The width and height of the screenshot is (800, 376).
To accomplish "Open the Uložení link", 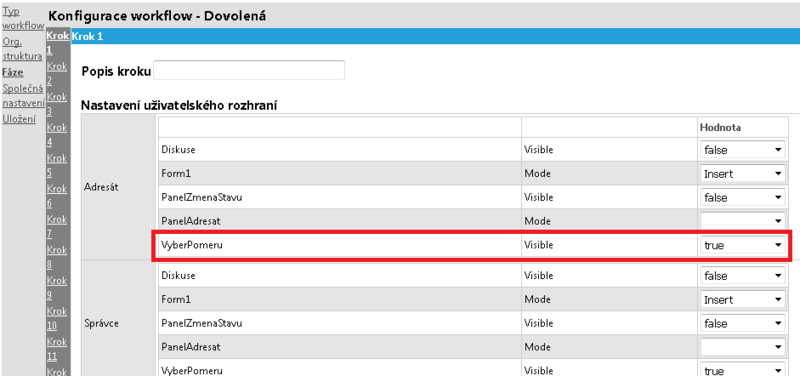I will click(x=19, y=119).
